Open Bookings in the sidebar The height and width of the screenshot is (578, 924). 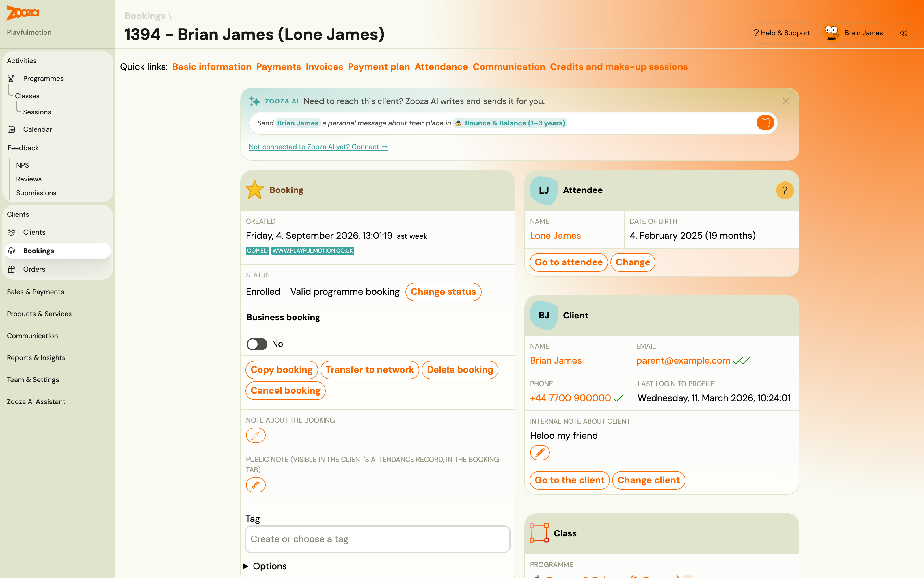coord(58,251)
